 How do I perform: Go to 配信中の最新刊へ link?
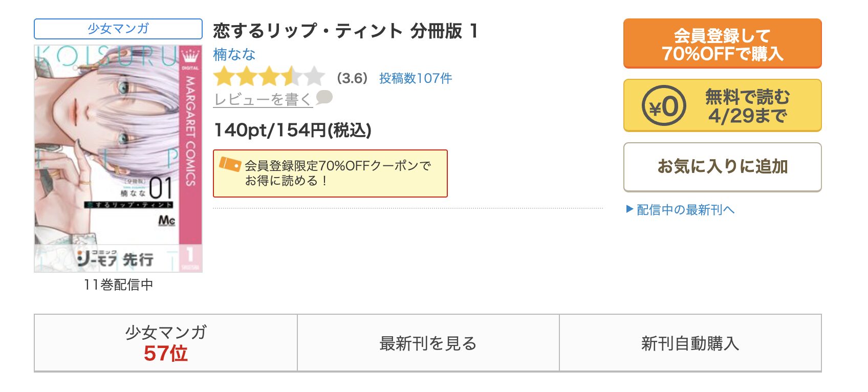point(685,209)
